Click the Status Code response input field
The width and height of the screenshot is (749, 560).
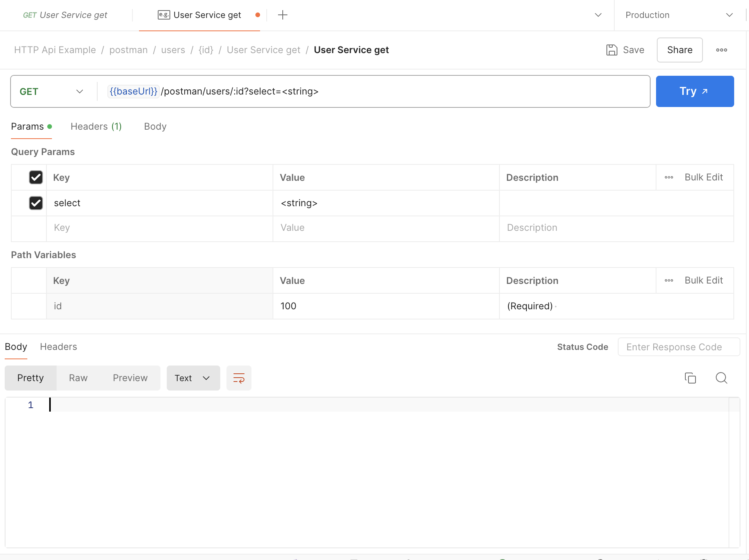[x=678, y=347]
